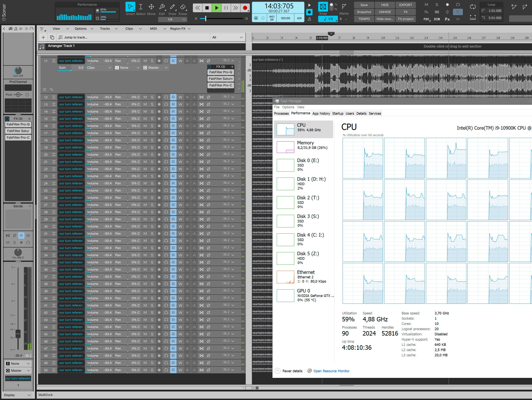Select the Erase tool
The height and width of the screenshot is (400, 532).
pos(183,7)
